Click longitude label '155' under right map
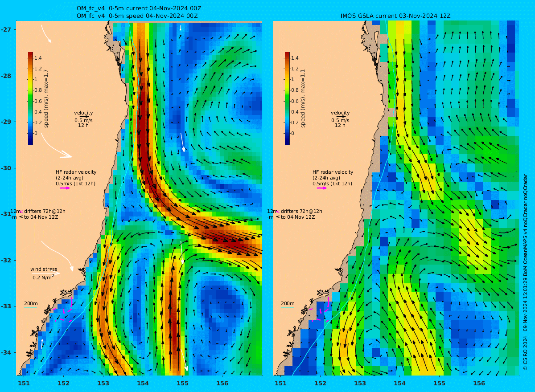 tap(439, 383)
